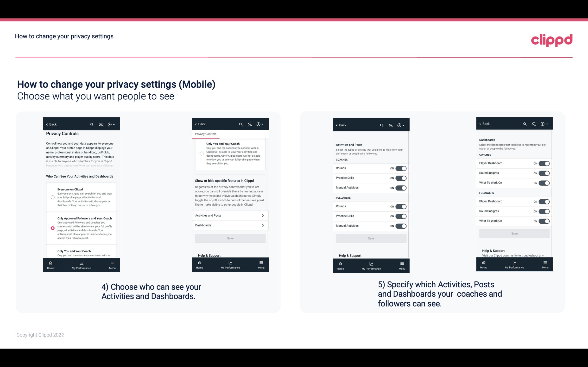Click Save button on Dashboards screen

click(514, 233)
